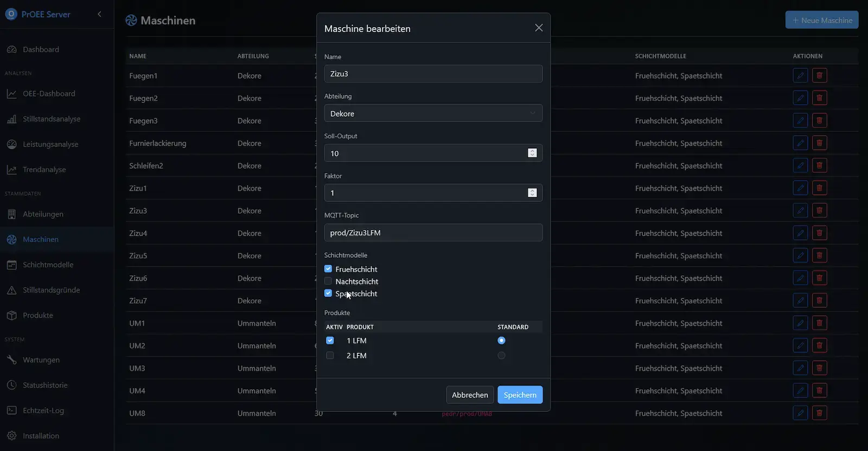Click the edit pencil icon for UM8
Screen dimensions: 868x451
(800, 413)
